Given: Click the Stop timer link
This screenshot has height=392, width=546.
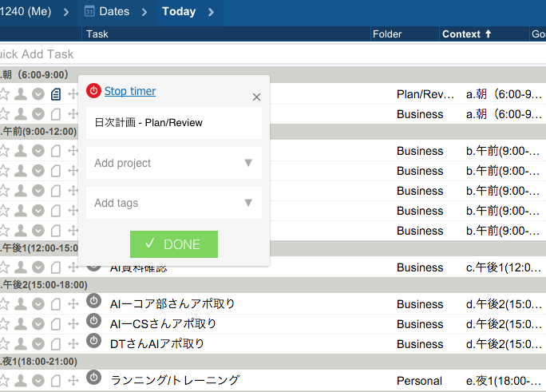Looking at the screenshot, I should (x=130, y=91).
